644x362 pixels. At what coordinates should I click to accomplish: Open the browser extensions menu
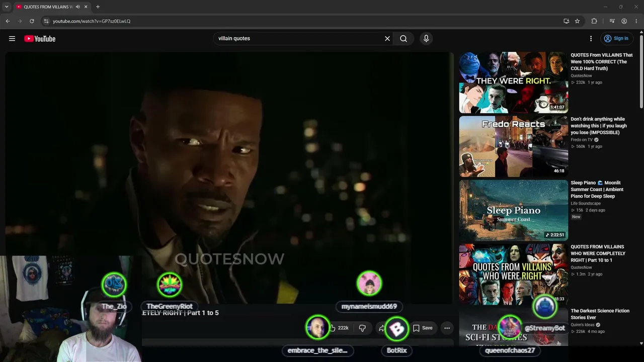pyautogui.click(x=594, y=21)
